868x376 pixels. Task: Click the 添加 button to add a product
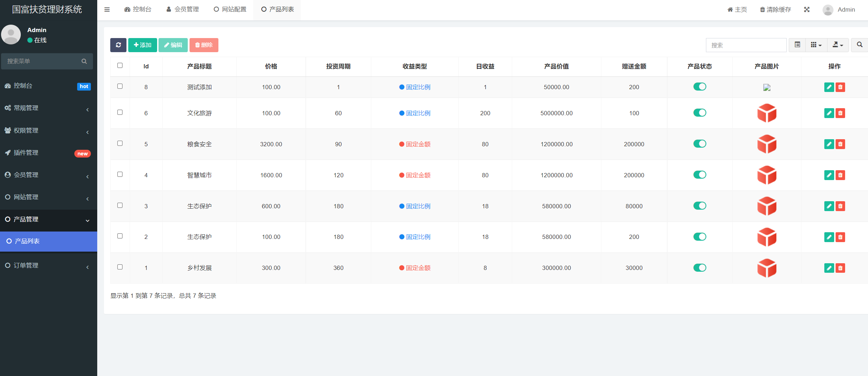click(142, 45)
